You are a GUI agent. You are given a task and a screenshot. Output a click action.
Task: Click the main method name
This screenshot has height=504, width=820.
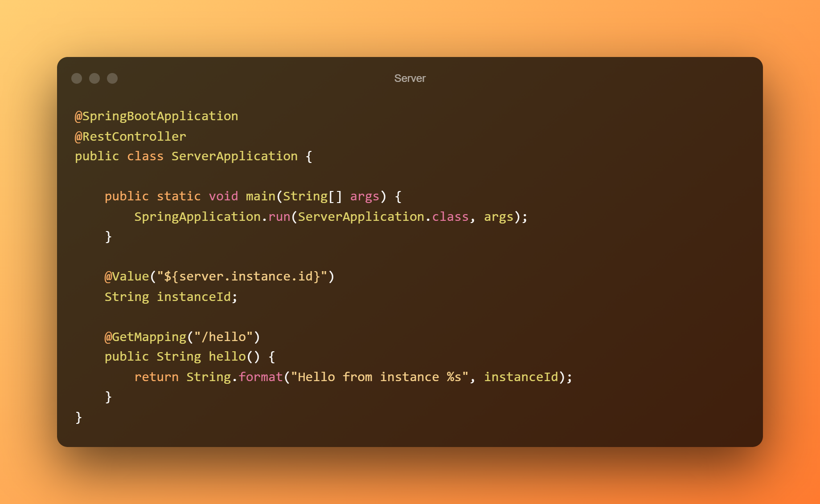click(x=260, y=196)
